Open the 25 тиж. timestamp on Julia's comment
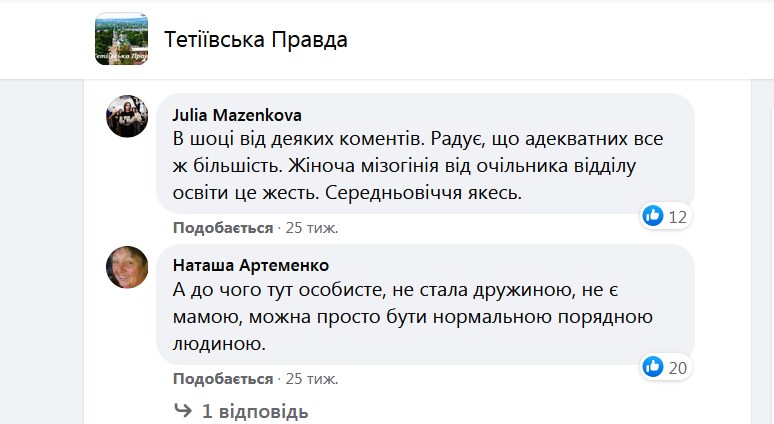 click(312, 228)
